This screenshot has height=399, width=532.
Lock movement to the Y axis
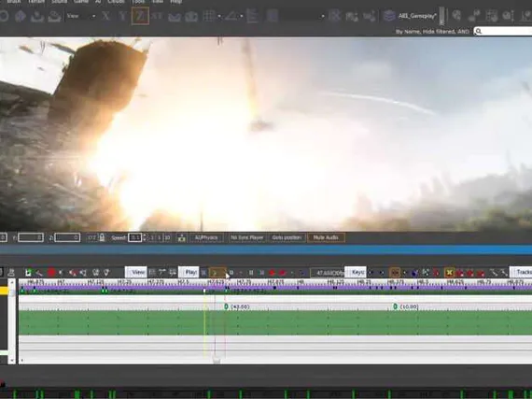[123, 16]
